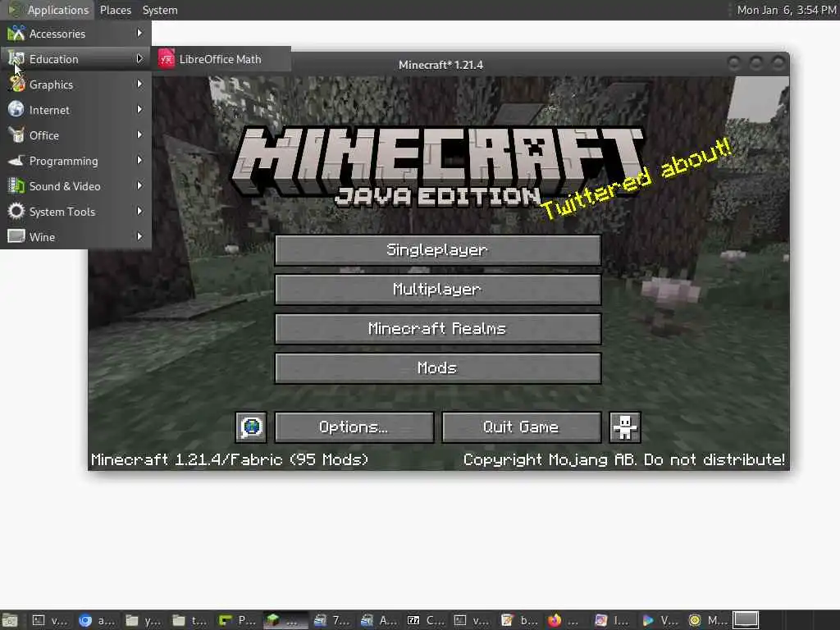
Task: Switch to the '7...' taskbar item
Action: pos(331,620)
